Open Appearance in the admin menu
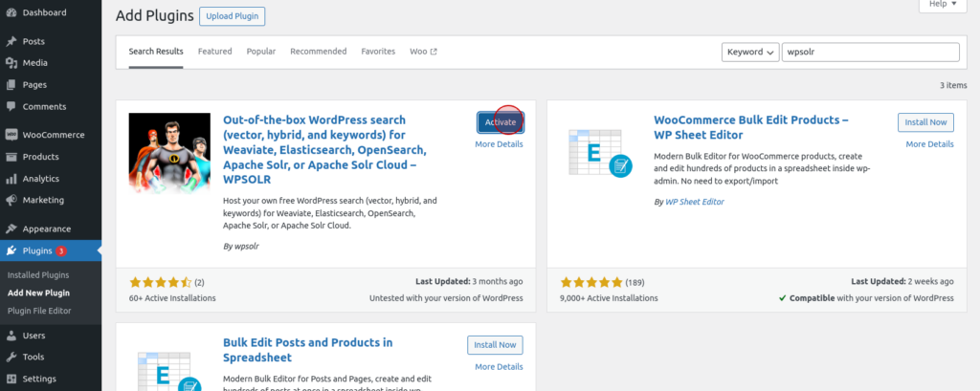This screenshot has height=391, width=980. 51,228
